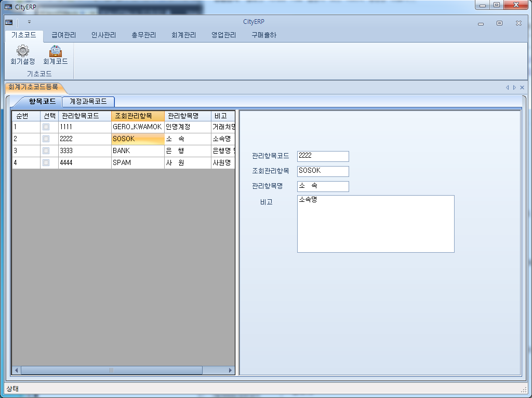
Task: Close the 회계기초코드등록 document using the X
Action: tap(522, 88)
